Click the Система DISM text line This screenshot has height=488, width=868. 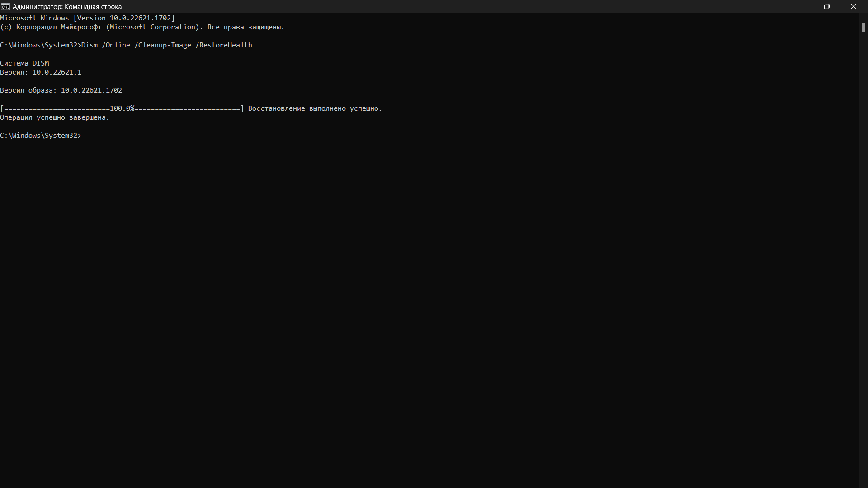tap(24, 63)
